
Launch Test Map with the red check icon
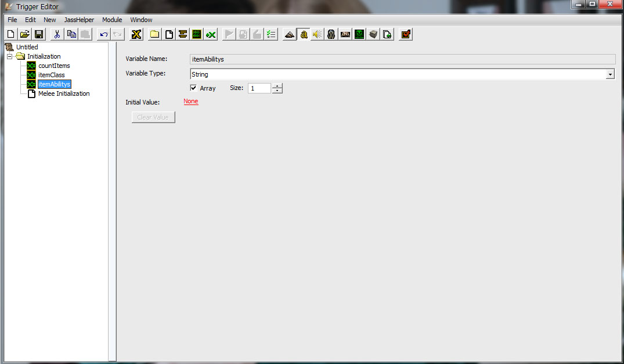(x=406, y=35)
